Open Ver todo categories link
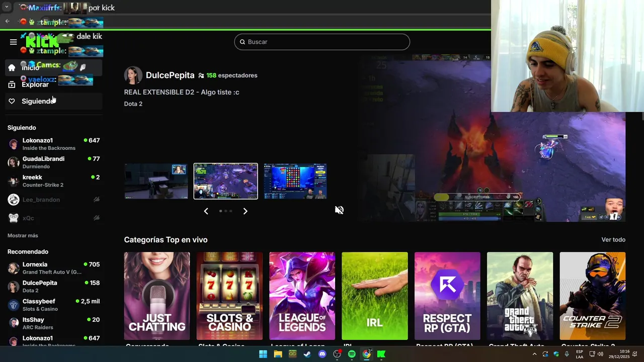Screen dimensions: 644x362 [613, 240]
